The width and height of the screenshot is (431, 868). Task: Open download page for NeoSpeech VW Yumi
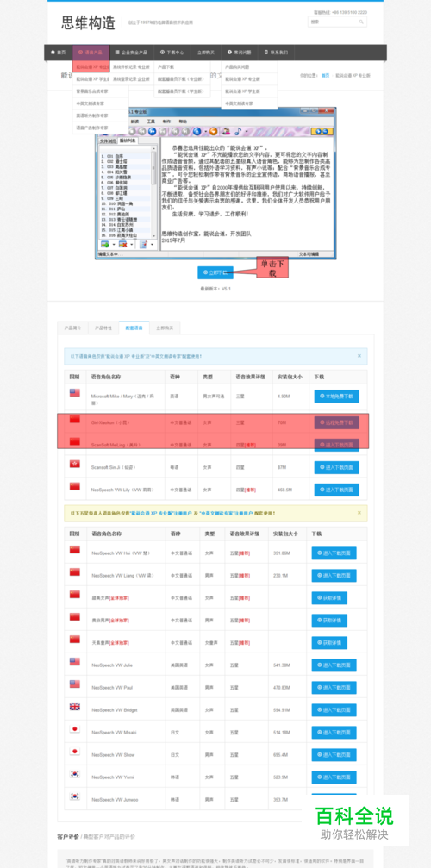[x=334, y=777]
